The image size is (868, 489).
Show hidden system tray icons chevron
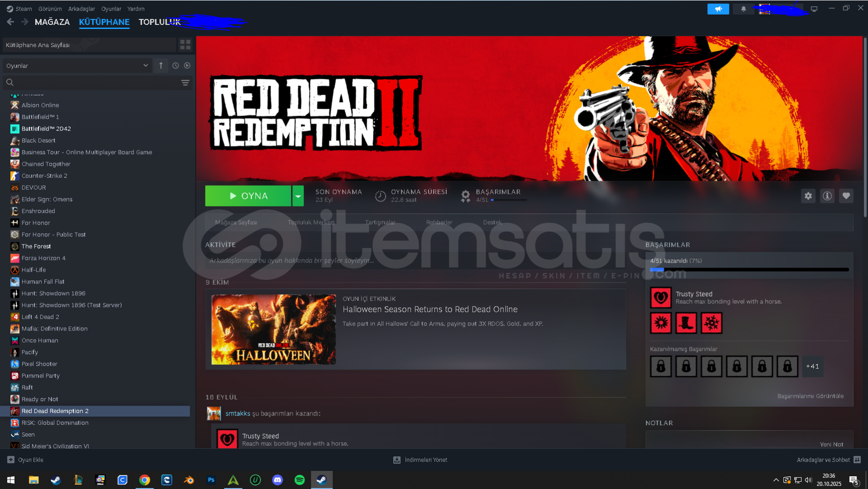776,480
